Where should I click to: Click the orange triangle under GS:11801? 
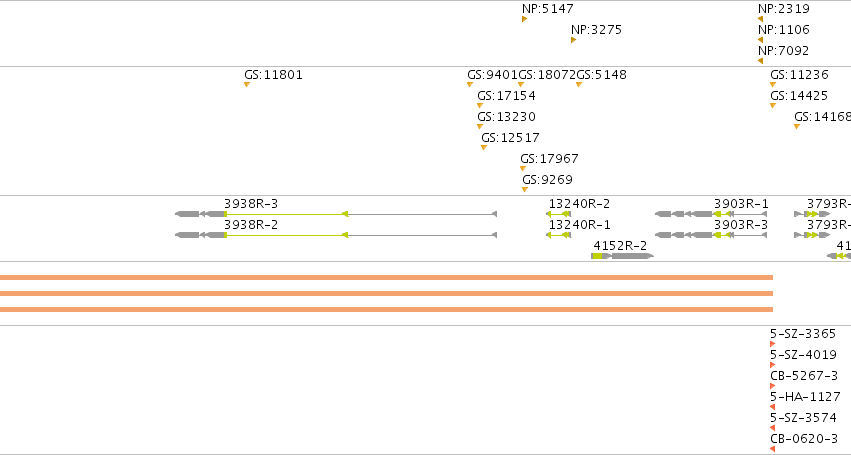tap(247, 85)
